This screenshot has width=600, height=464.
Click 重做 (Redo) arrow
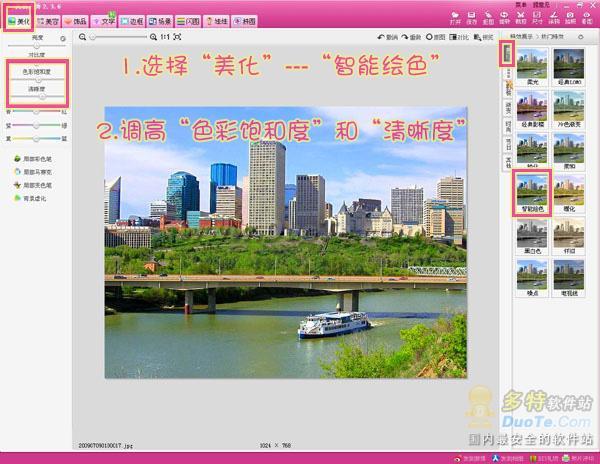click(x=411, y=37)
